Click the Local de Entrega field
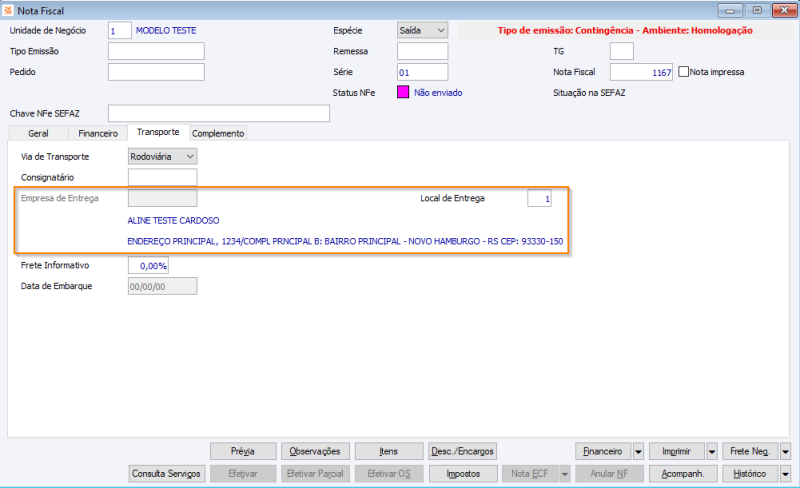 (539, 198)
